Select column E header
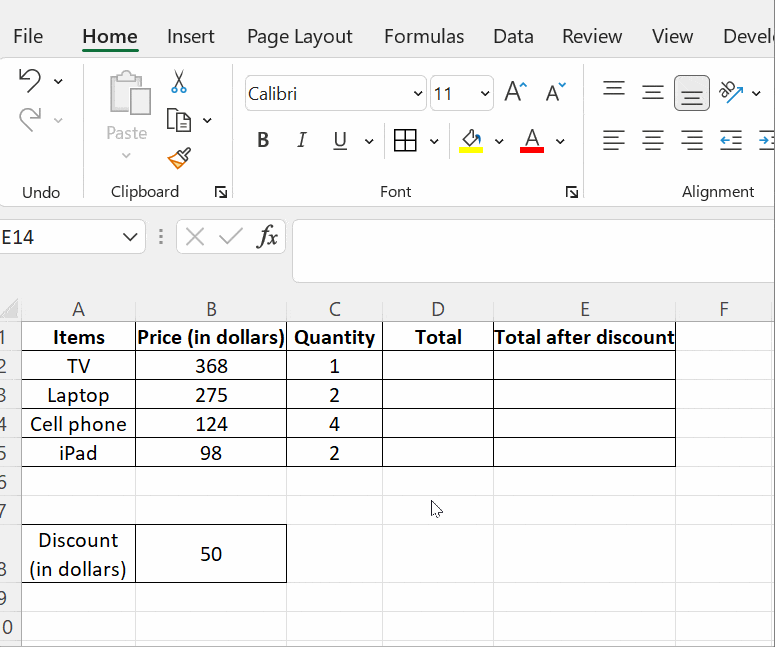The height and width of the screenshot is (647, 775). click(x=585, y=309)
